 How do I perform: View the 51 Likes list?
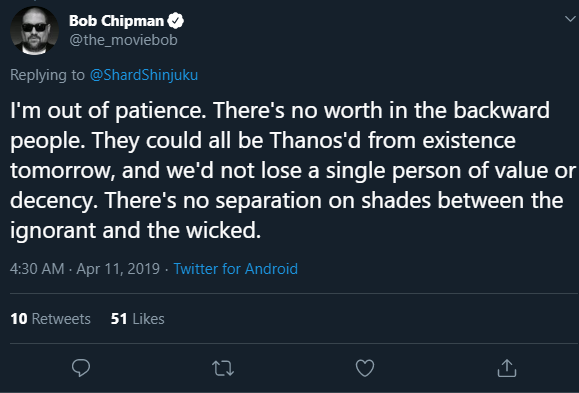click(137, 319)
